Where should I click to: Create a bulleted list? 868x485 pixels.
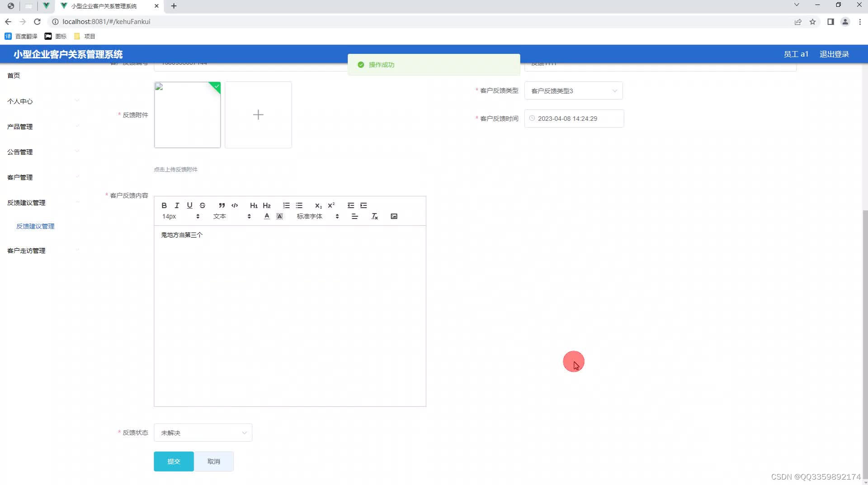[x=299, y=205]
